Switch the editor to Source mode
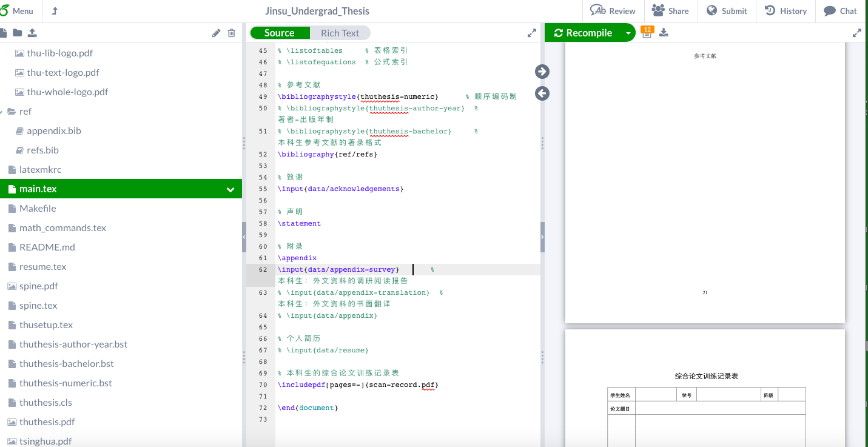 pos(280,33)
